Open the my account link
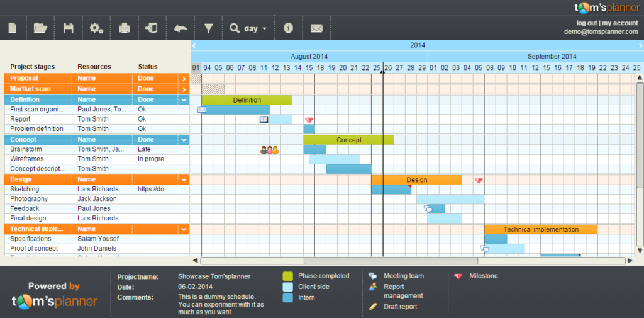 pyautogui.click(x=619, y=23)
